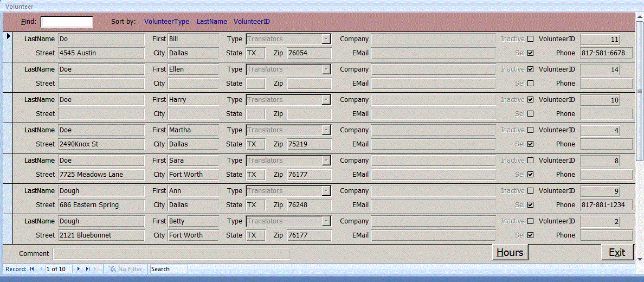Jump to the last record
This screenshot has height=282, width=644.
(x=88, y=269)
